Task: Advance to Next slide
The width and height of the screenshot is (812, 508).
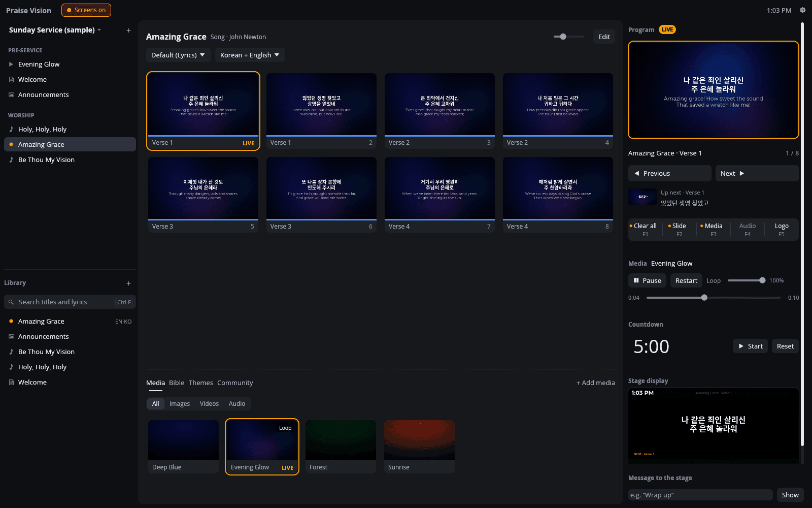Action: [757, 174]
